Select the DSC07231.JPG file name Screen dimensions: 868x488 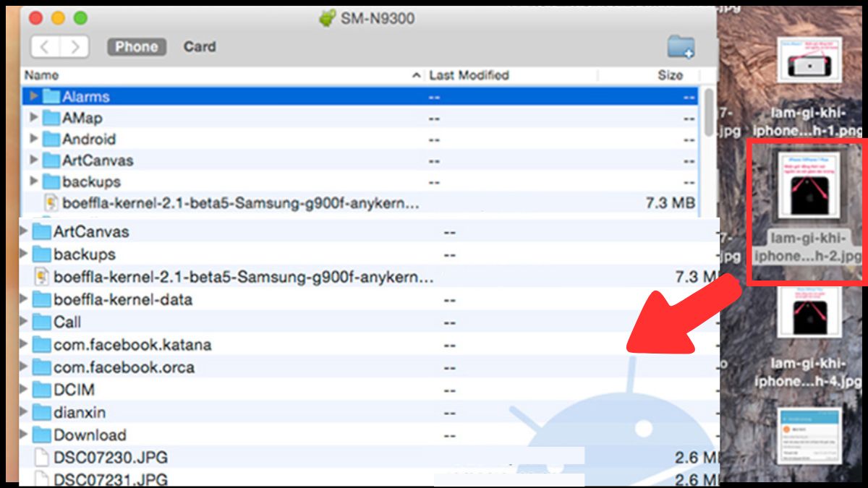(x=111, y=479)
